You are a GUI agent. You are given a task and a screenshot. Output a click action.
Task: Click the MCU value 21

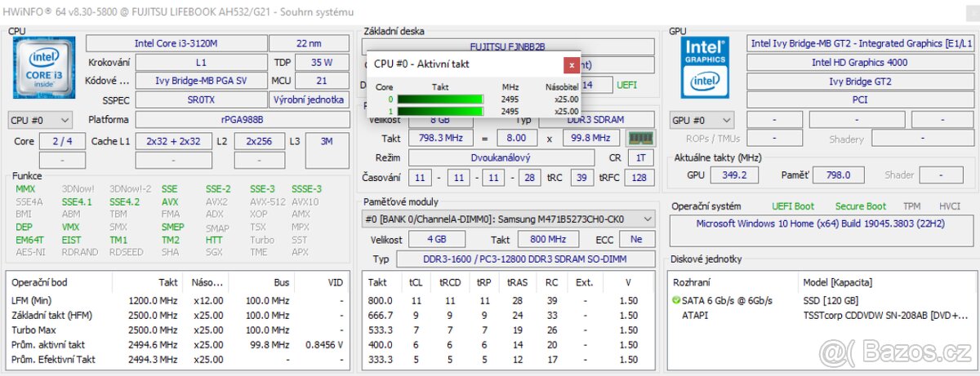tap(322, 81)
